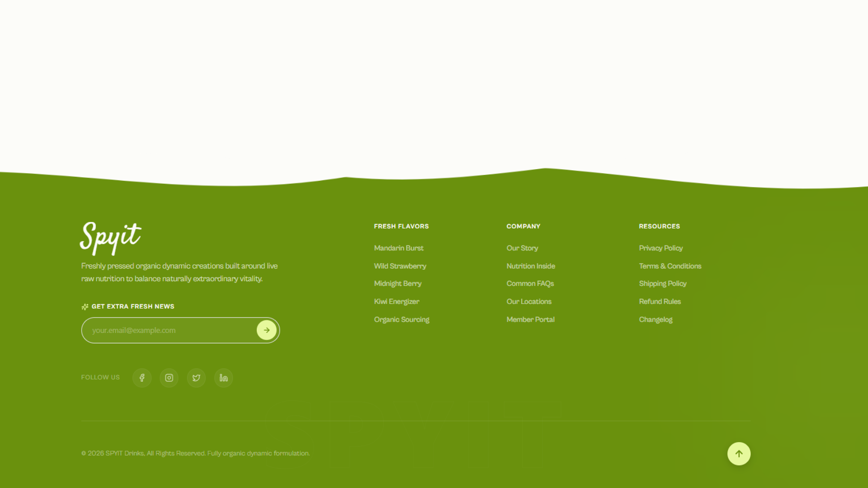Image resolution: width=868 pixels, height=488 pixels.
Task: Open the Changelog link
Action: click(656, 320)
